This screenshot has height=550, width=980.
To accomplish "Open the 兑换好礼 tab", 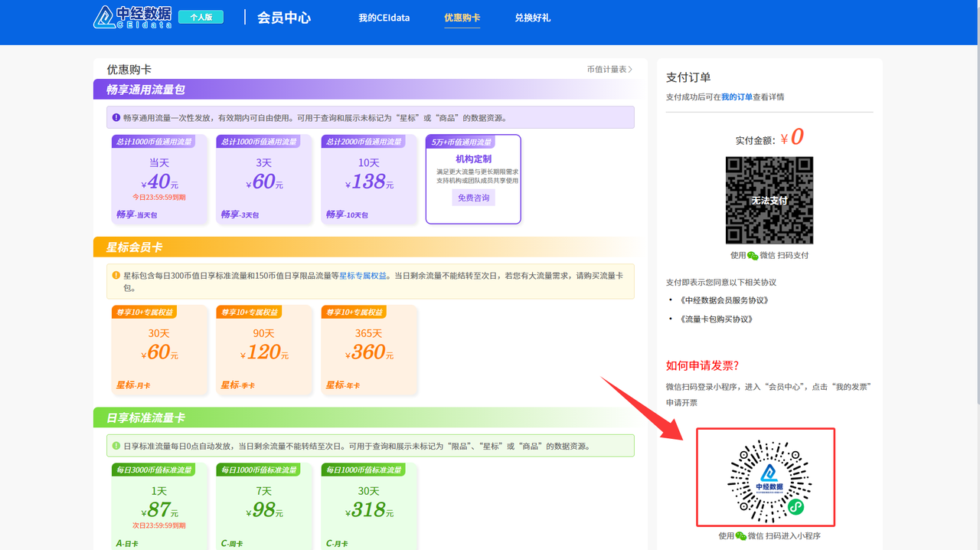I will [532, 18].
